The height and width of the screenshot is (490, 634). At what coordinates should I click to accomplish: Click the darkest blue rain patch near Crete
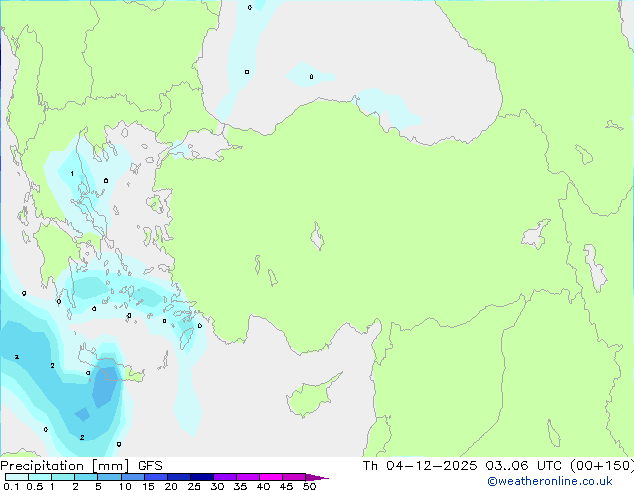(104, 386)
